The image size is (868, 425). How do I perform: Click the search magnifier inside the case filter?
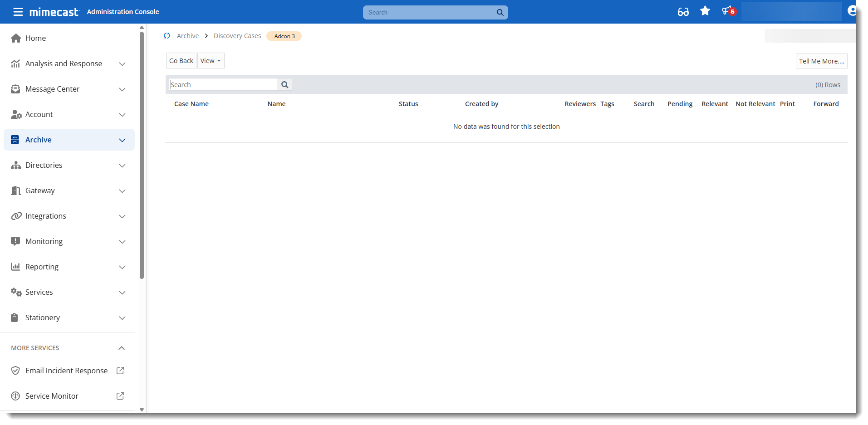tap(284, 84)
